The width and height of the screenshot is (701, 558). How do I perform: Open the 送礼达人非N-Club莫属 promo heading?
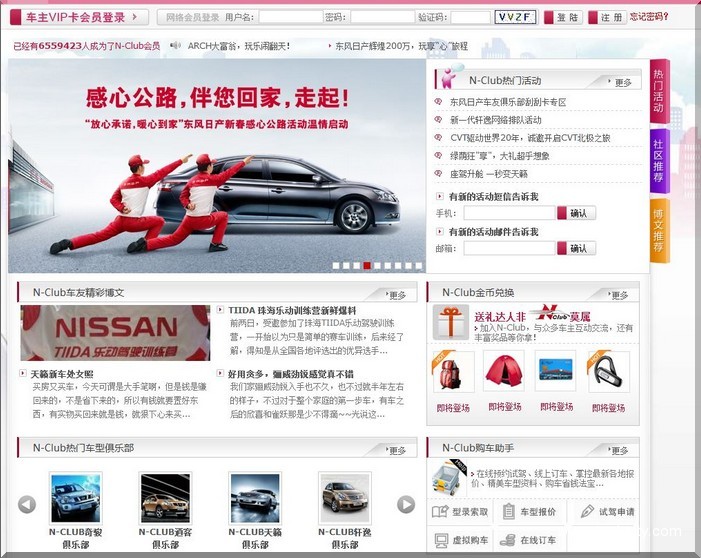[x=532, y=316]
